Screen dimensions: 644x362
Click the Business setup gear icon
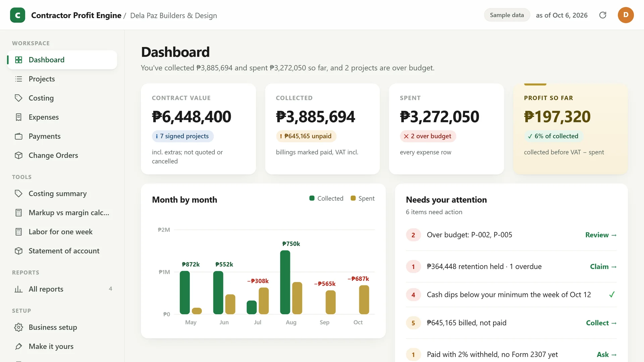(19, 327)
